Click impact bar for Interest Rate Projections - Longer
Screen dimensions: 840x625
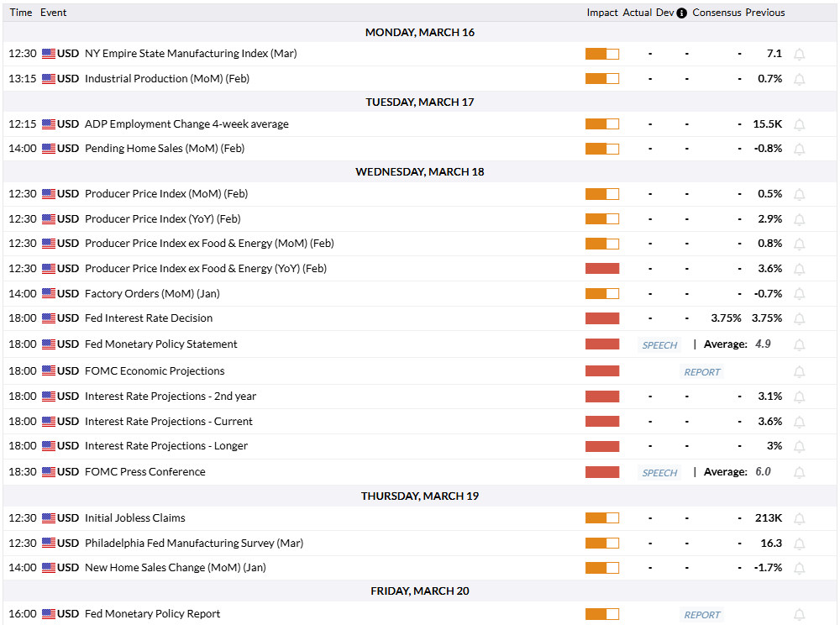click(x=601, y=446)
